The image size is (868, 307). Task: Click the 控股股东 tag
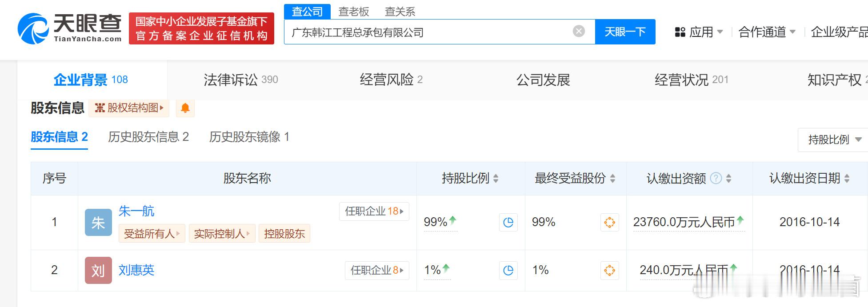(x=284, y=234)
